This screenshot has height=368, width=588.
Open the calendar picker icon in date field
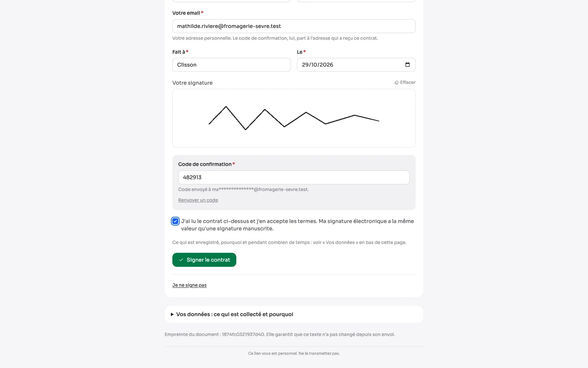click(407, 65)
